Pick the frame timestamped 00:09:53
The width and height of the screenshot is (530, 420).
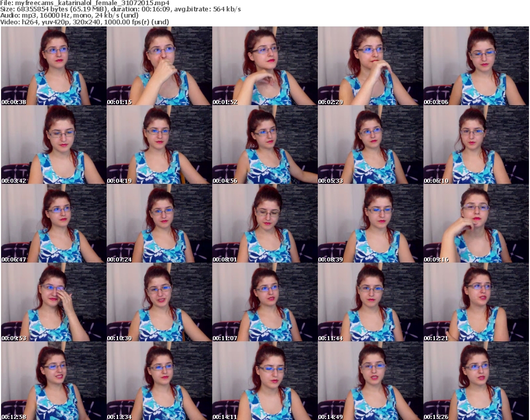click(53, 302)
